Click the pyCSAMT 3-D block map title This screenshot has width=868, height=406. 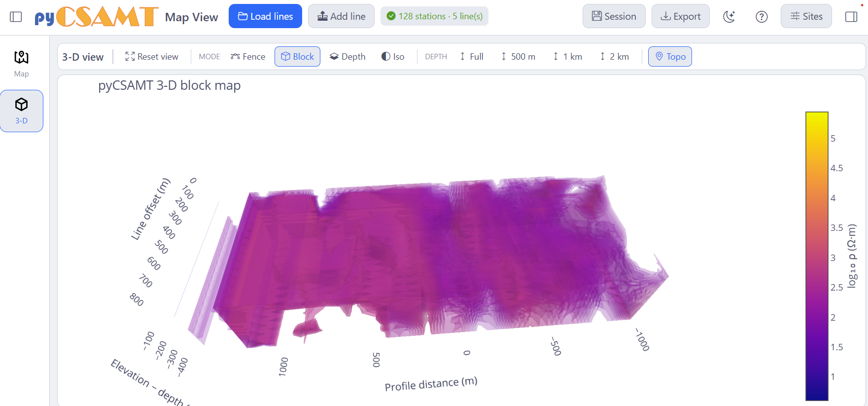(x=170, y=85)
